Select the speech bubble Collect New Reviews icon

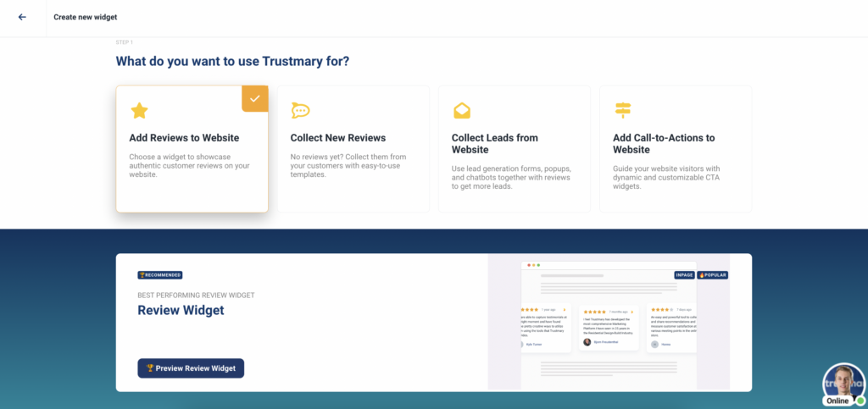pyautogui.click(x=300, y=111)
